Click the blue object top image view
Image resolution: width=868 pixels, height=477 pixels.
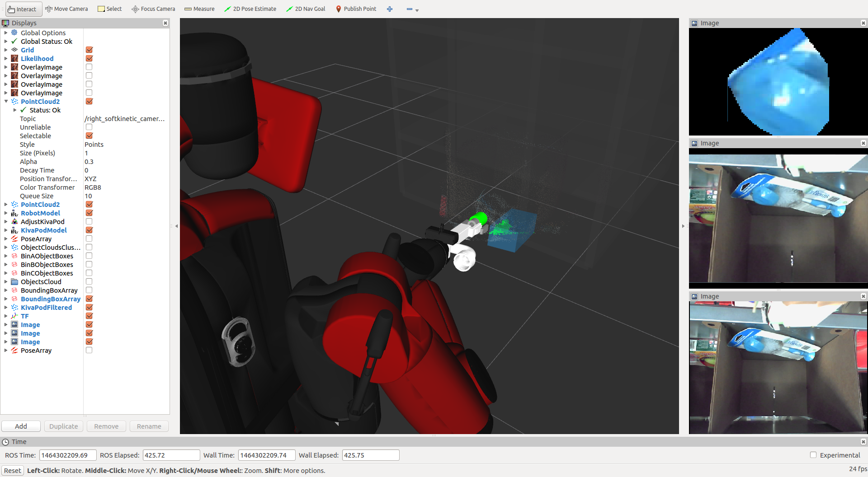(778, 82)
